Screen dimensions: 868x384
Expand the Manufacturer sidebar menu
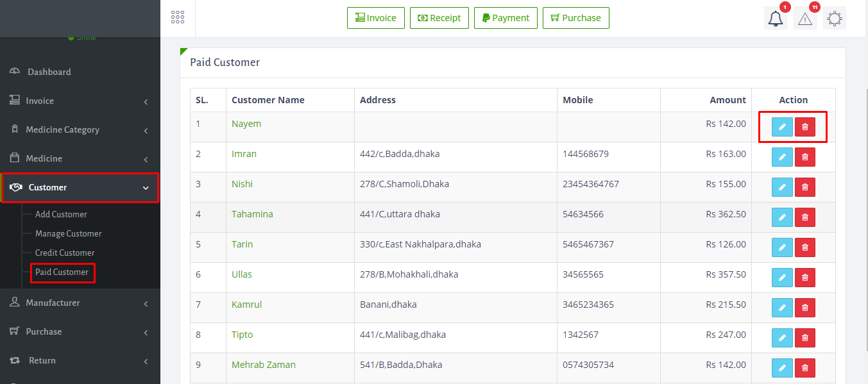[x=80, y=303]
